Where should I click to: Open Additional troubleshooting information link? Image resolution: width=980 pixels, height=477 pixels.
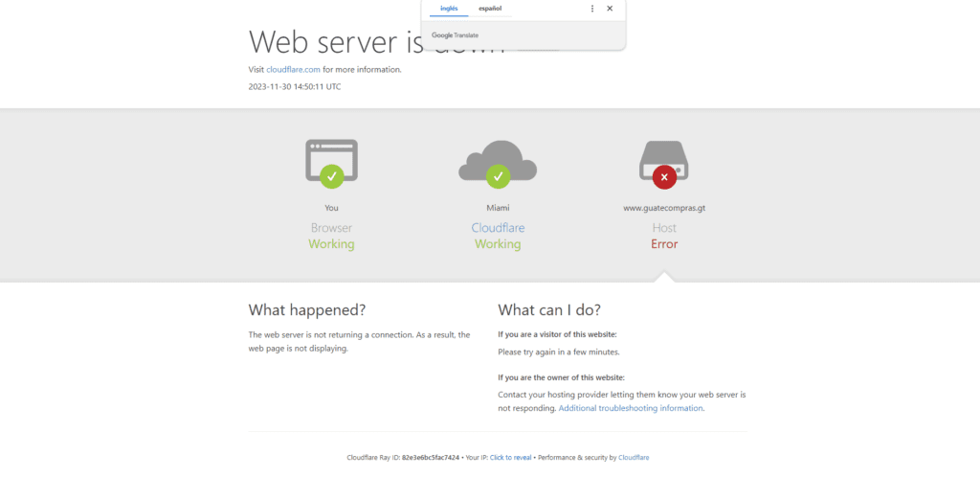coord(631,408)
